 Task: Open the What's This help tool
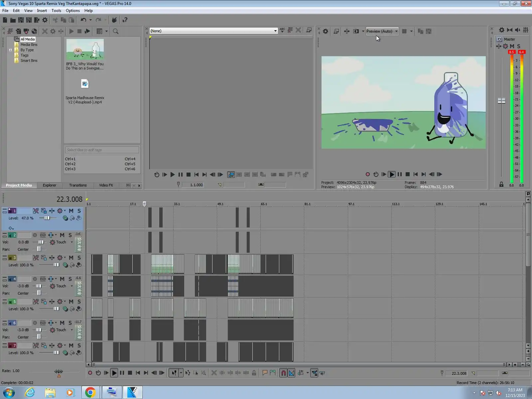tap(125, 20)
